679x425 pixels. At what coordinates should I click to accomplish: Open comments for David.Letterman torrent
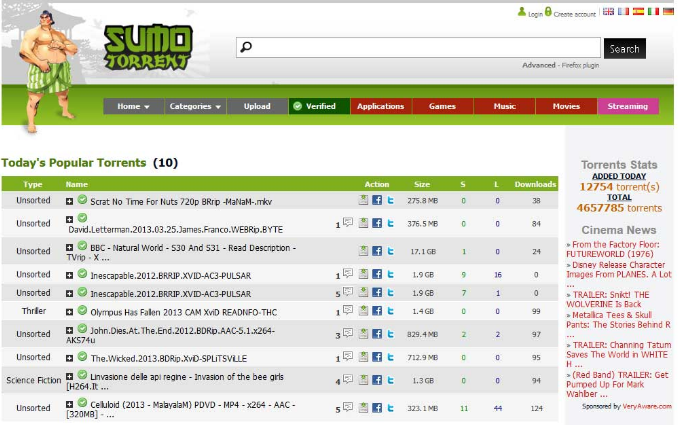(x=347, y=222)
